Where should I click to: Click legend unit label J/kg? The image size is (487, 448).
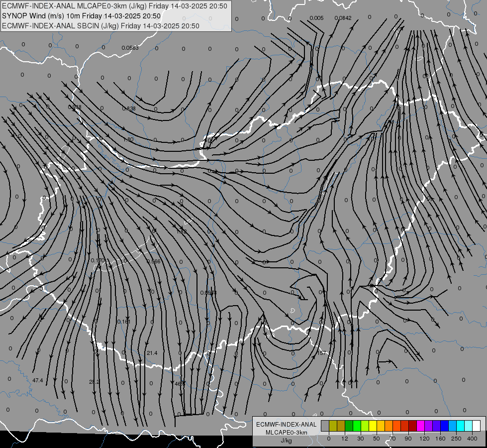[x=287, y=441]
